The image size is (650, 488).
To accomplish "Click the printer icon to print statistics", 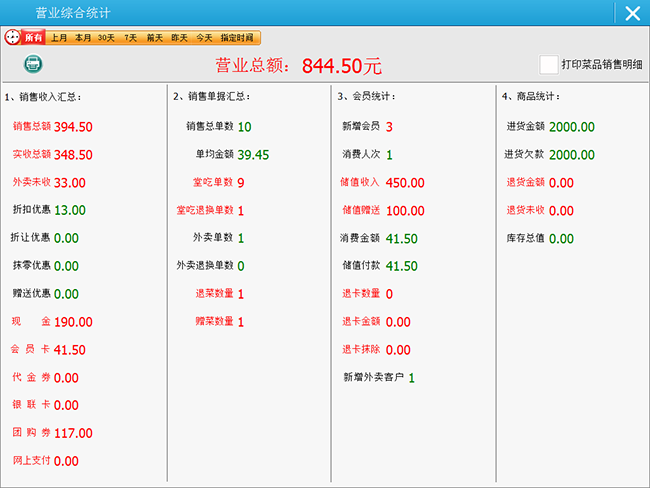I will point(33,64).
